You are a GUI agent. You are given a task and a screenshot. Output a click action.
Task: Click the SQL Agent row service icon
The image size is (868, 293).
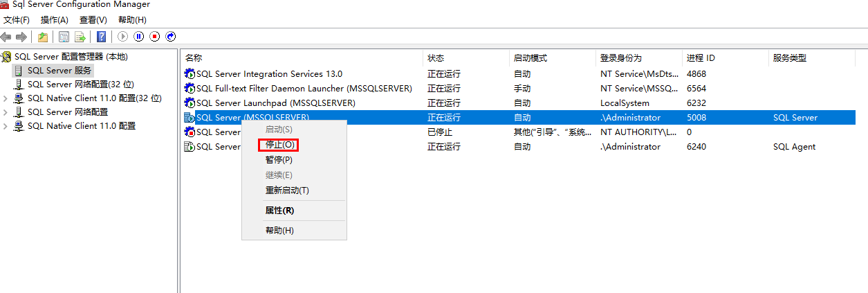tap(190, 146)
